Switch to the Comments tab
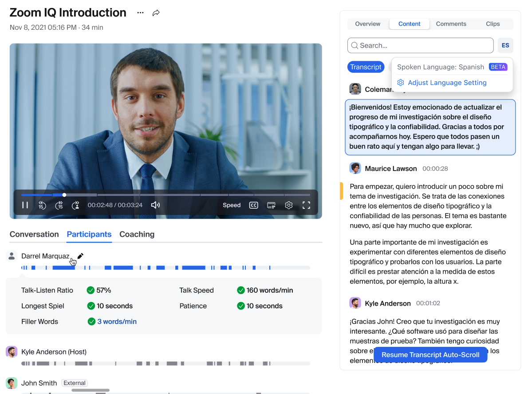 pos(451,24)
